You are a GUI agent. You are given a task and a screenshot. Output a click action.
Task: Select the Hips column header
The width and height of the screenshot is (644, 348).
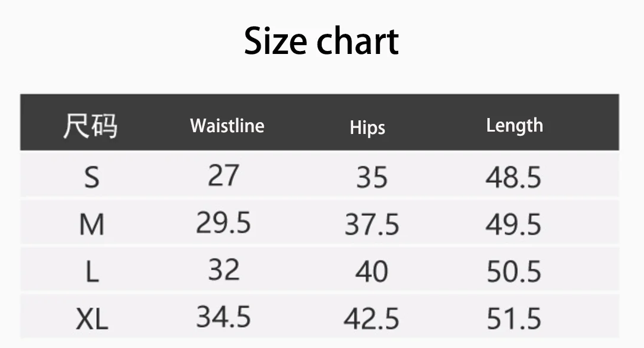[x=367, y=127]
